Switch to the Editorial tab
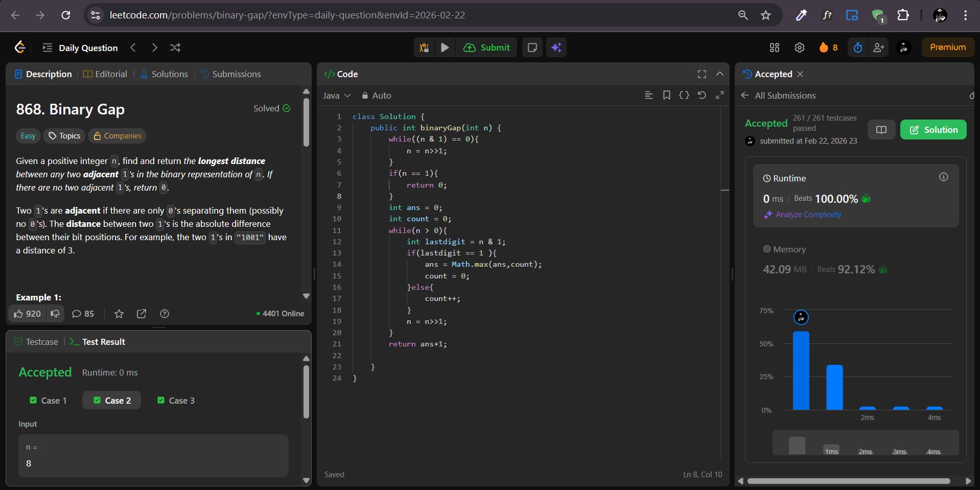This screenshot has width=980, height=490. pyautogui.click(x=105, y=74)
